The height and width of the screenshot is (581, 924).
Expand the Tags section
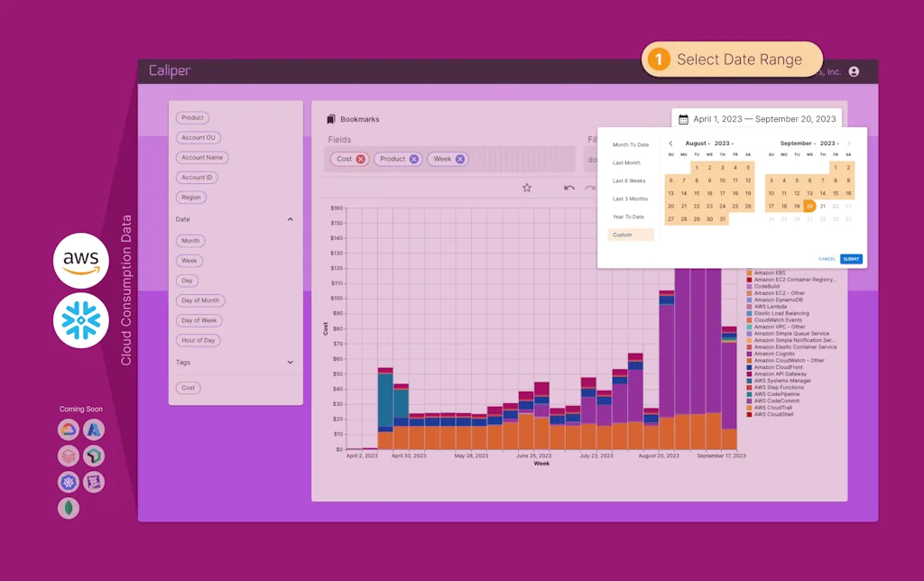tap(290, 362)
